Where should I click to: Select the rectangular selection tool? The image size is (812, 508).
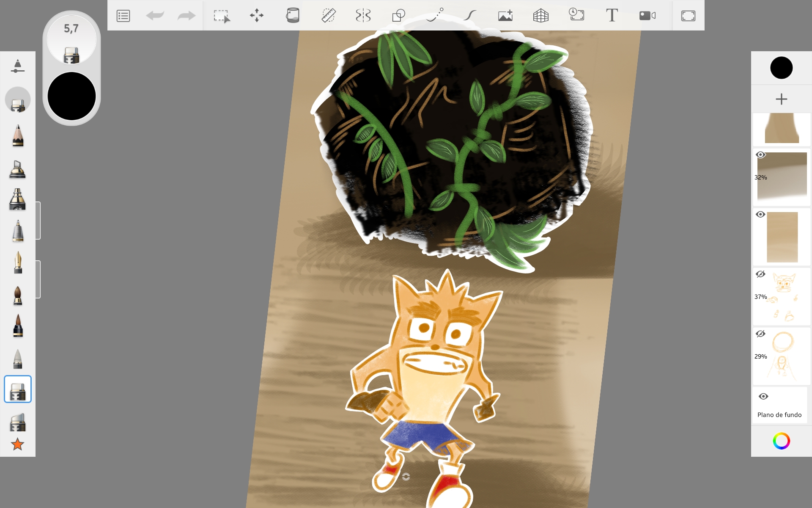click(x=222, y=16)
